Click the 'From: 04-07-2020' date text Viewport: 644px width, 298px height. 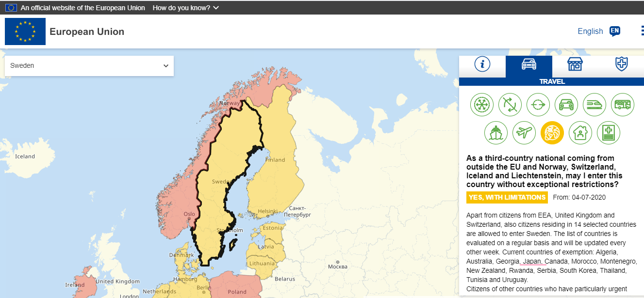click(x=579, y=197)
